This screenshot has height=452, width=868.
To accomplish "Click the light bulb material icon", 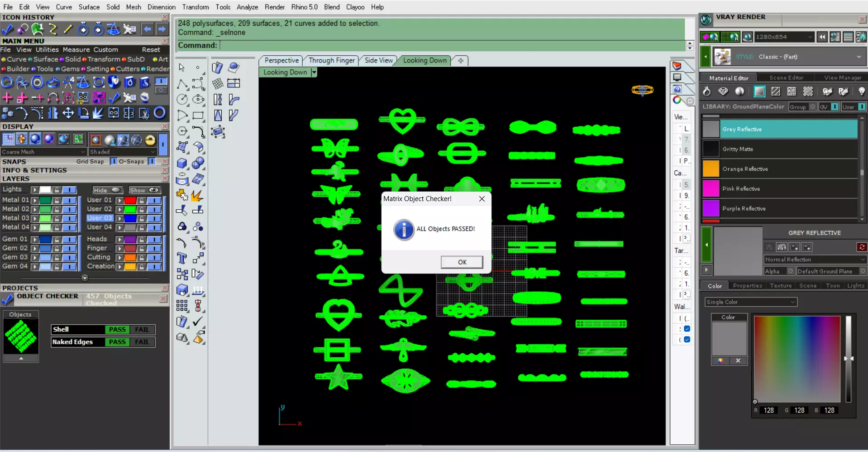I will (861, 91).
